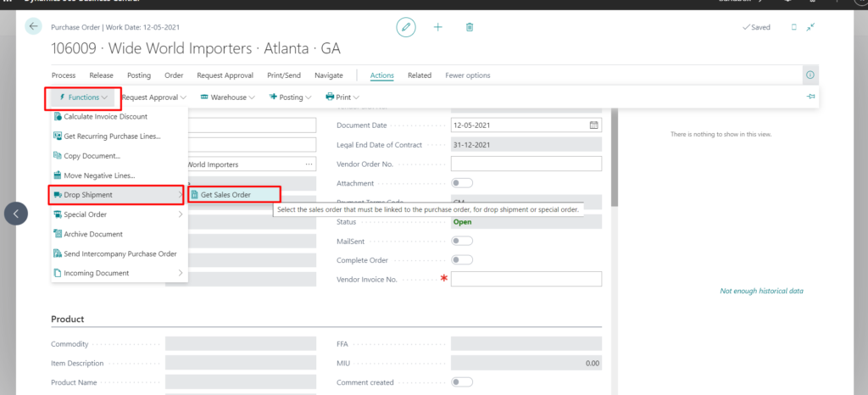Screen dimensions: 868x395
Task: Click Not enough historical data link
Action: pyautogui.click(x=761, y=291)
